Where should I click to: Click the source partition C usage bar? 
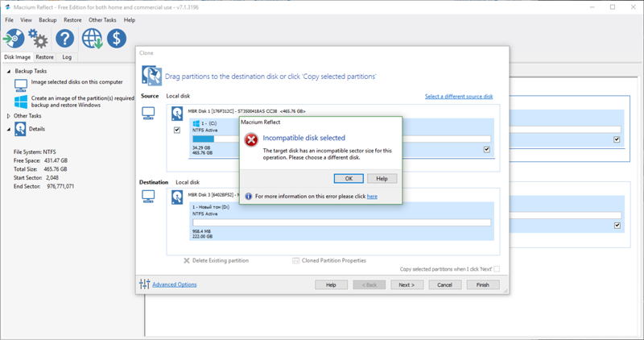[x=341, y=139]
